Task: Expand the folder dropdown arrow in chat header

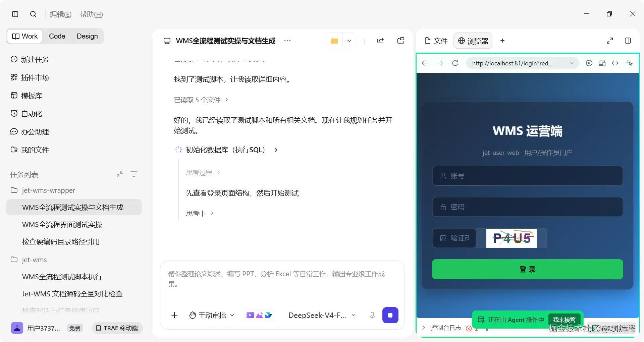Action: pyautogui.click(x=349, y=41)
